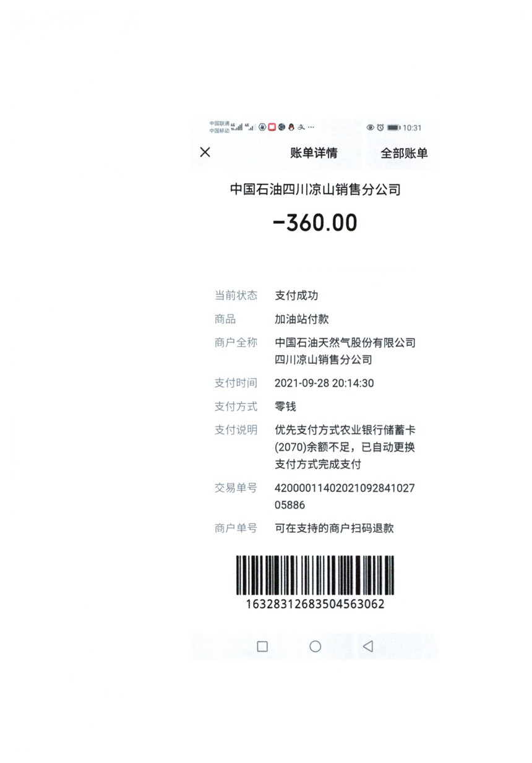Tap the -360.00 amount
532x763 pixels.
point(315,223)
